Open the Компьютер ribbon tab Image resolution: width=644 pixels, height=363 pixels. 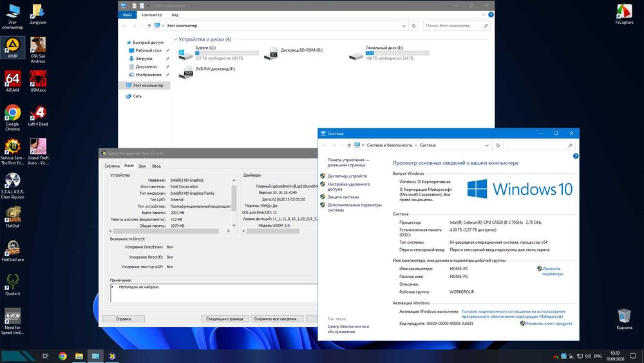click(151, 15)
